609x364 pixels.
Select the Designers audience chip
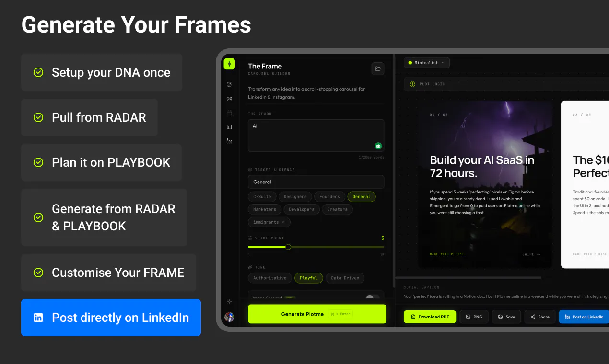295,196
